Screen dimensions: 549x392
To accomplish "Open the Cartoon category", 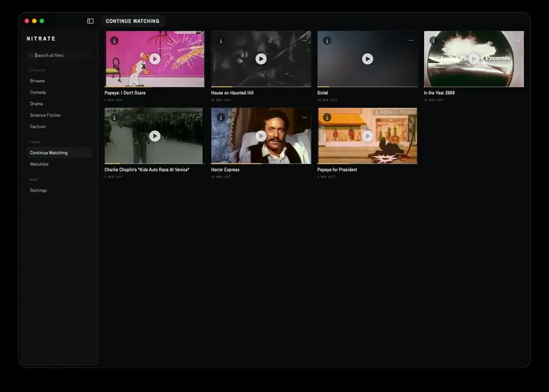I will pyautogui.click(x=59, y=127).
